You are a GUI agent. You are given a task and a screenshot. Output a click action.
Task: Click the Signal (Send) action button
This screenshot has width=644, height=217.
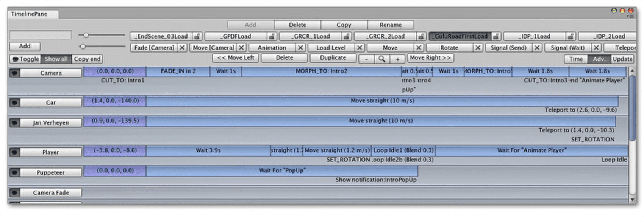click(509, 48)
